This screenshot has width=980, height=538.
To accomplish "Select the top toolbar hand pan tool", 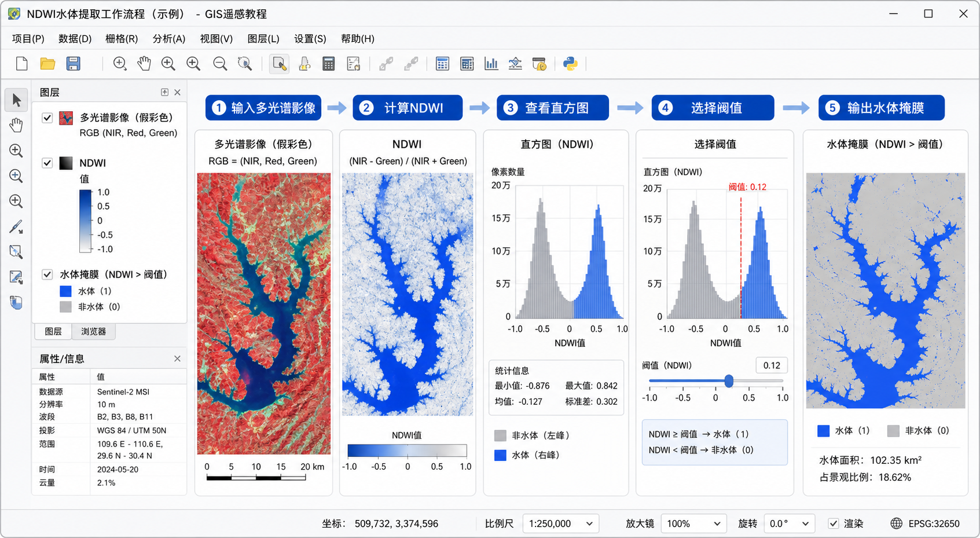I will 144,64.
